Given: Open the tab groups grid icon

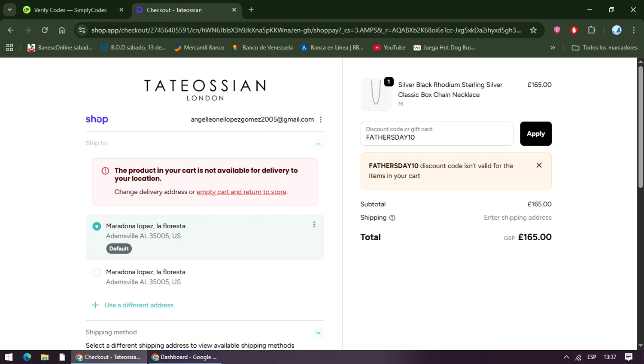Looking at the screenshot, I should coord(9,48).
